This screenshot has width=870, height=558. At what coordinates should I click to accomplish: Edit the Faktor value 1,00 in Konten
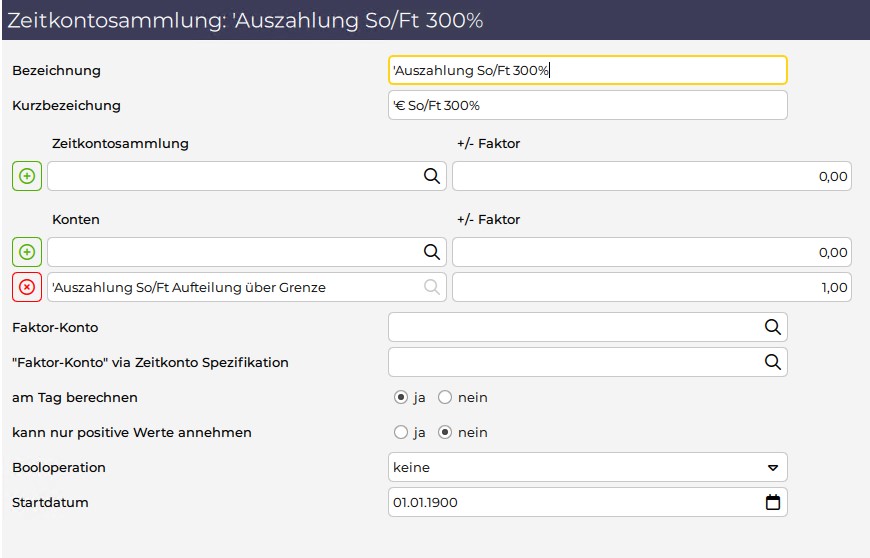[x=652, y=287]
